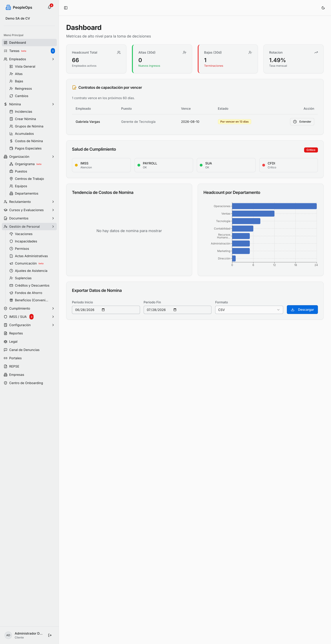Viewport: 331px width, 644px height.
Task: Open calendar picker in Periodo Inicio
Action: point(103,310)
